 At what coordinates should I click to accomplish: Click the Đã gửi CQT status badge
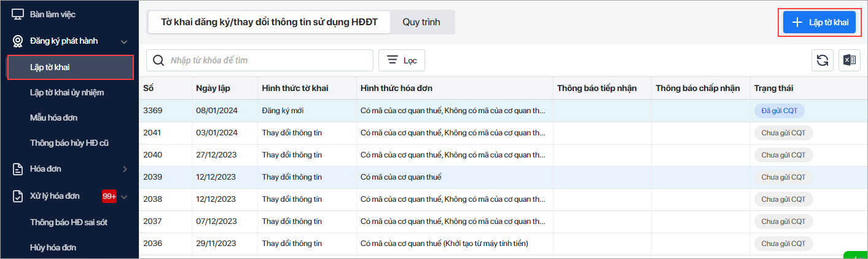[779, 111]
